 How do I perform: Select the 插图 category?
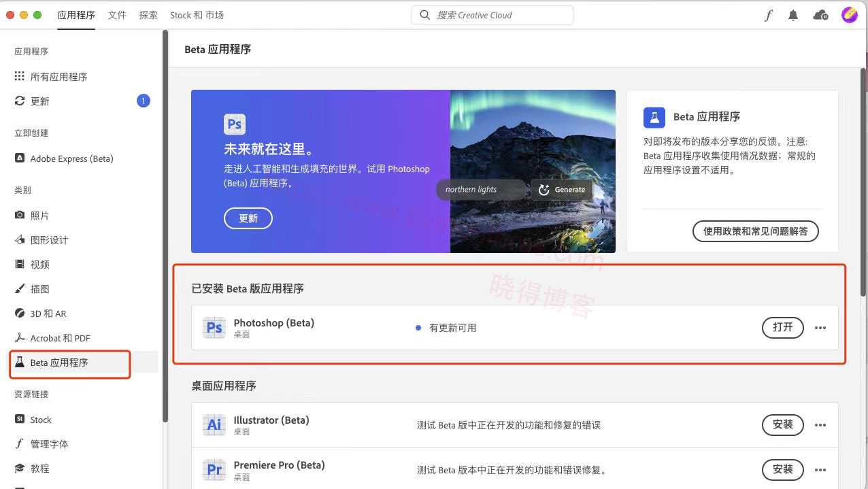[39, 289]
